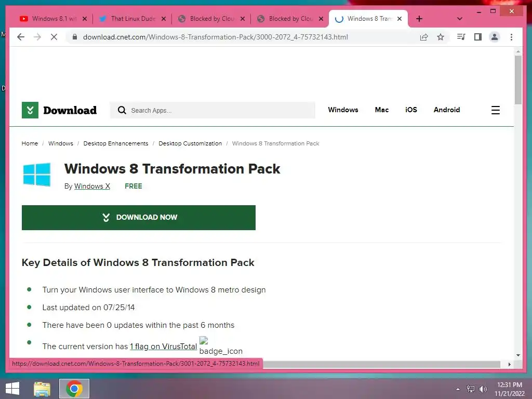Select the Windows 8 Transformation tab

click(x=368, y=19)
